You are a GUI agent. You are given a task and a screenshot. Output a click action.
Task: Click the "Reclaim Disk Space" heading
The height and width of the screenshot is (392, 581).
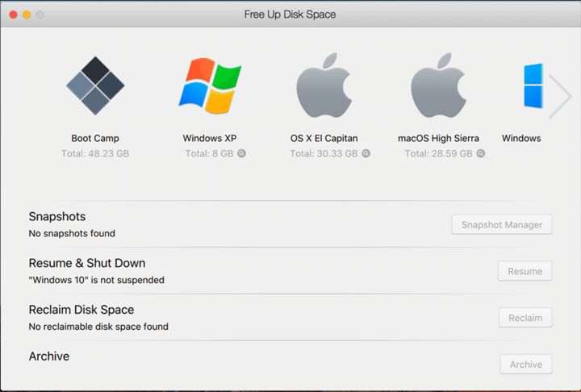click(x=82, y=310)
